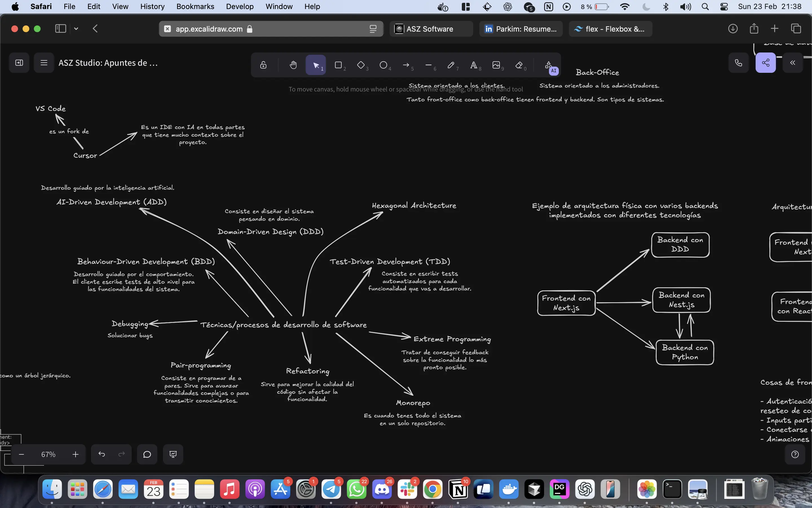Screen dimensions: 812x508
Task: Open the Safari share sheet
Action: click(x=754, y=29)
